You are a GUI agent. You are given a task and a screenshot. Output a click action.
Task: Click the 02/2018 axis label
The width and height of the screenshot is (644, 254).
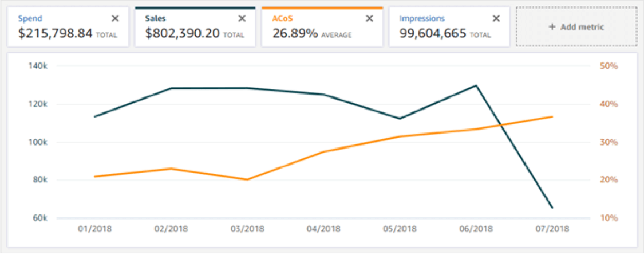point(171,229)
